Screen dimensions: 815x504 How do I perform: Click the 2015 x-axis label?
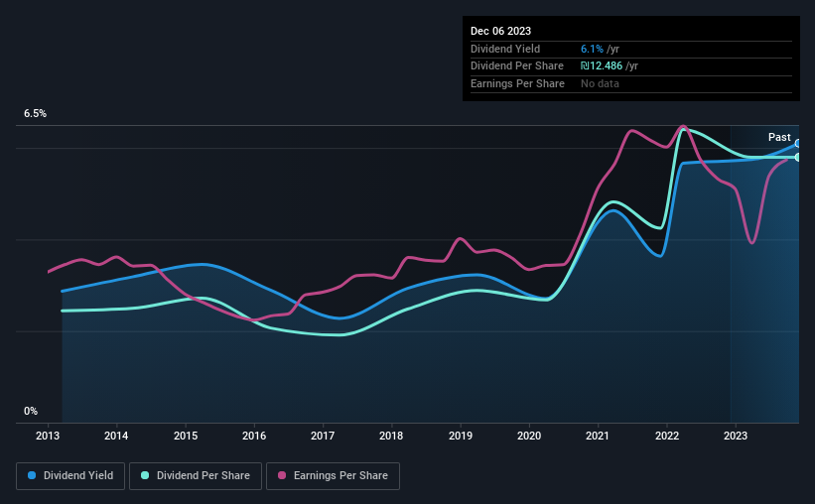186,436
